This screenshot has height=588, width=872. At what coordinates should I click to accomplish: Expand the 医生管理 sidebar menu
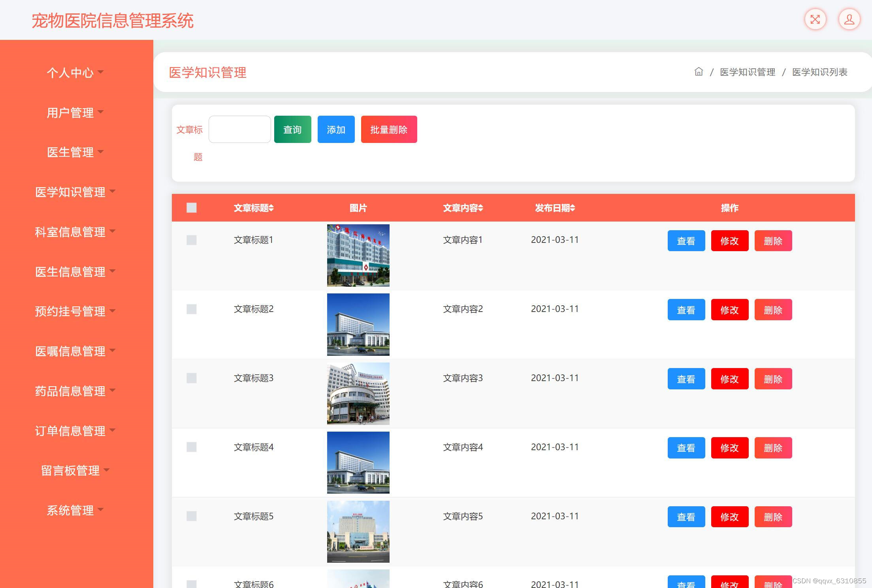(x=75, y=152)
